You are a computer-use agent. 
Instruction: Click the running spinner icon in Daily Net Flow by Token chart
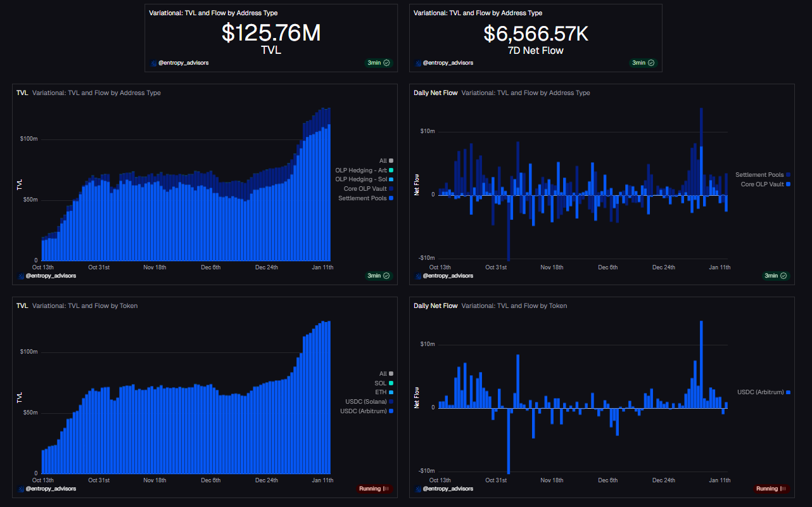[x=783, y=489]
